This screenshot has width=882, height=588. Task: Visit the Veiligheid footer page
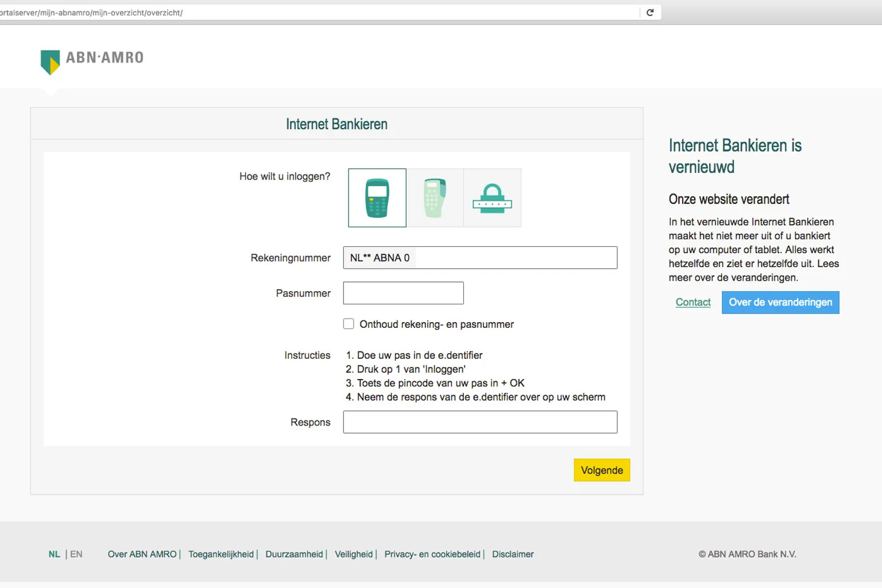click(x=354, y=554)
